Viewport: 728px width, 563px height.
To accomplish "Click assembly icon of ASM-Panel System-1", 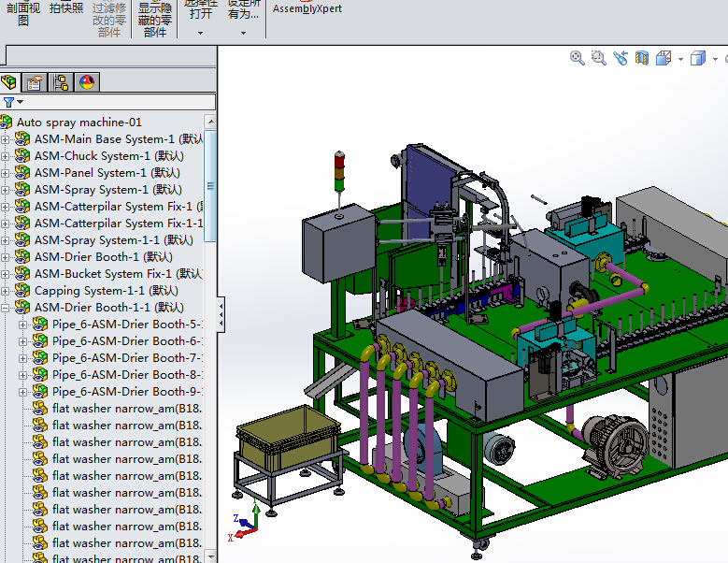I will pyautogui.click(x=22, y=172).
